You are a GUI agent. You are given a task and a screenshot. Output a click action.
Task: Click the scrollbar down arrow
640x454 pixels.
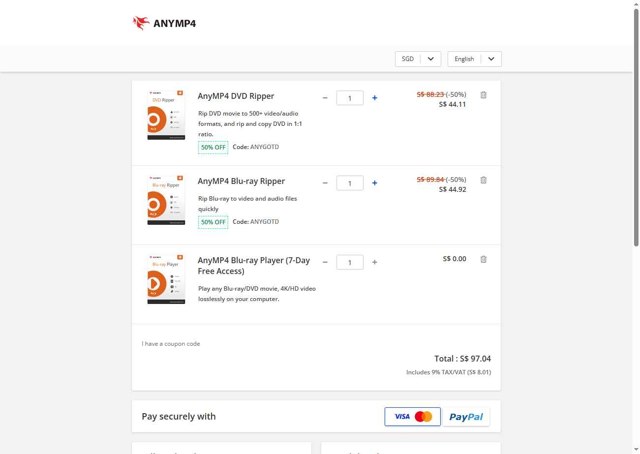click(636, 450)
